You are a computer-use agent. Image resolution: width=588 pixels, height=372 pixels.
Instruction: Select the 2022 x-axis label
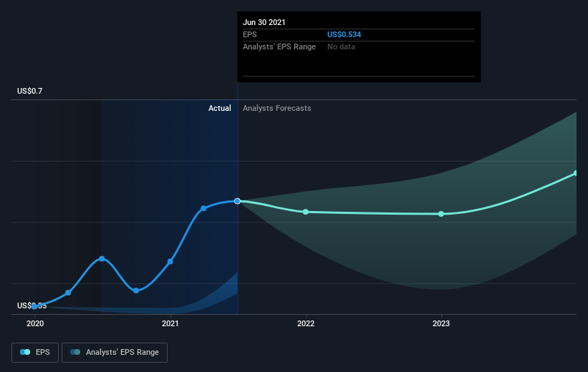306,324
